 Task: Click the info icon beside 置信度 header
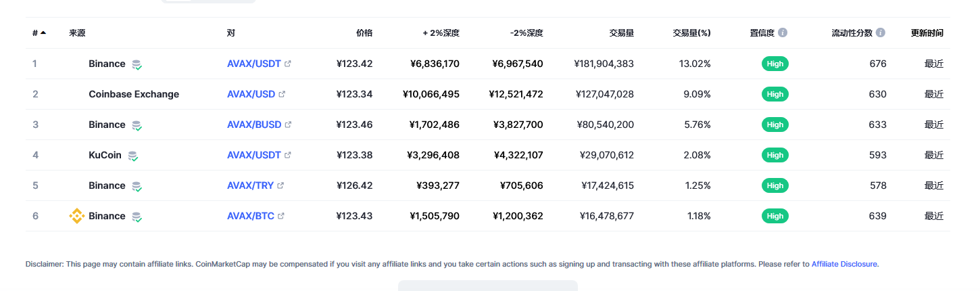[783, 32]
